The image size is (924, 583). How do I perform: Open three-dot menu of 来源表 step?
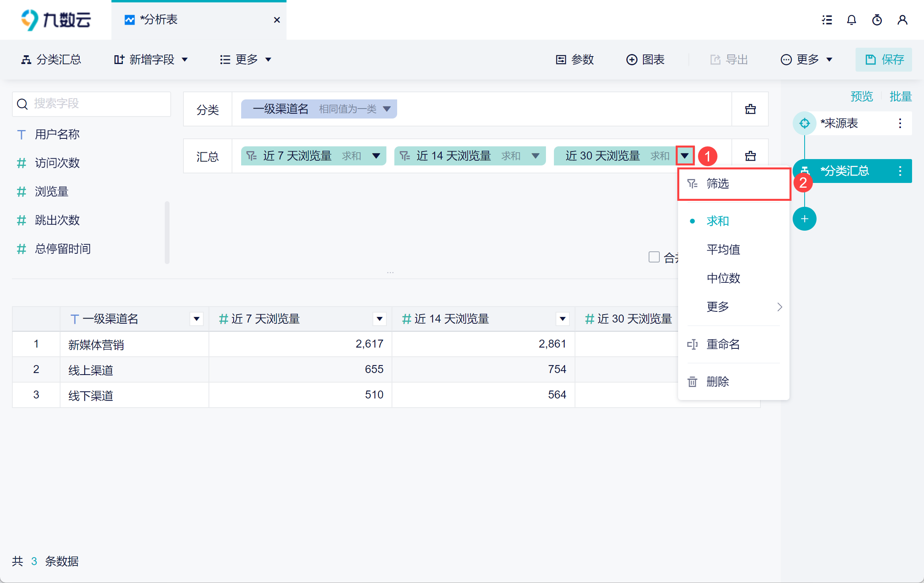pyautogui.click(x=900, y=123)
